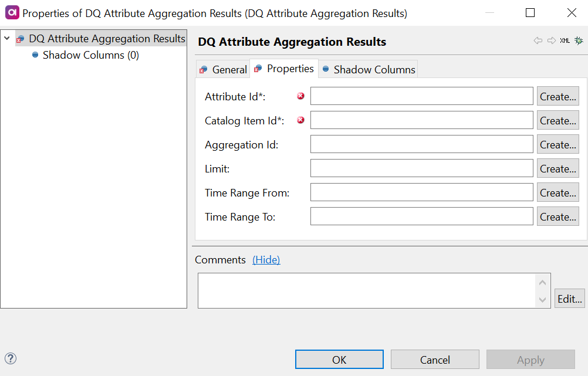Click the Attribute Id error marker icon
Image resolution: width=588 pixels, height=376 pixels.
tap(301, 96)
